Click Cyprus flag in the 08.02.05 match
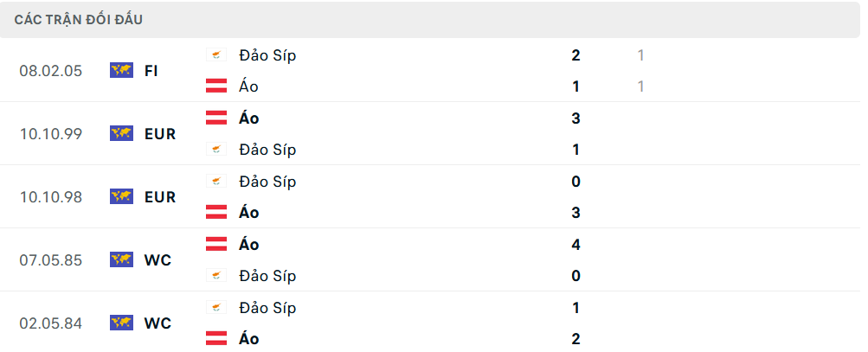The image size is (868, 352). (x=216, y=55)
